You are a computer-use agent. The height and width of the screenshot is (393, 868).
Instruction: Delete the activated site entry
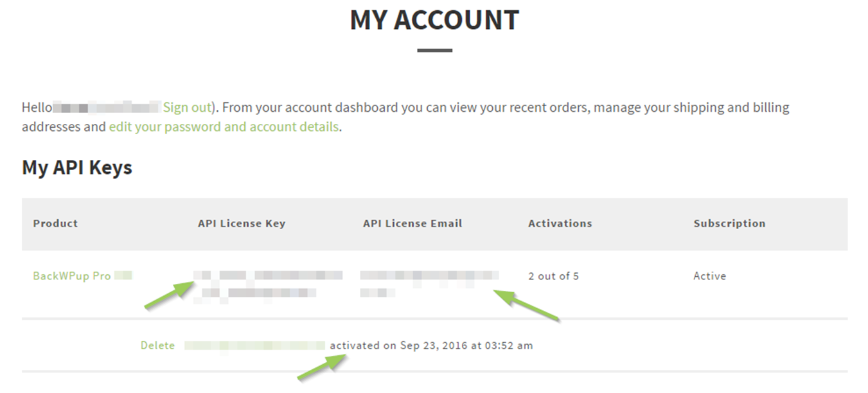[157, 345]
